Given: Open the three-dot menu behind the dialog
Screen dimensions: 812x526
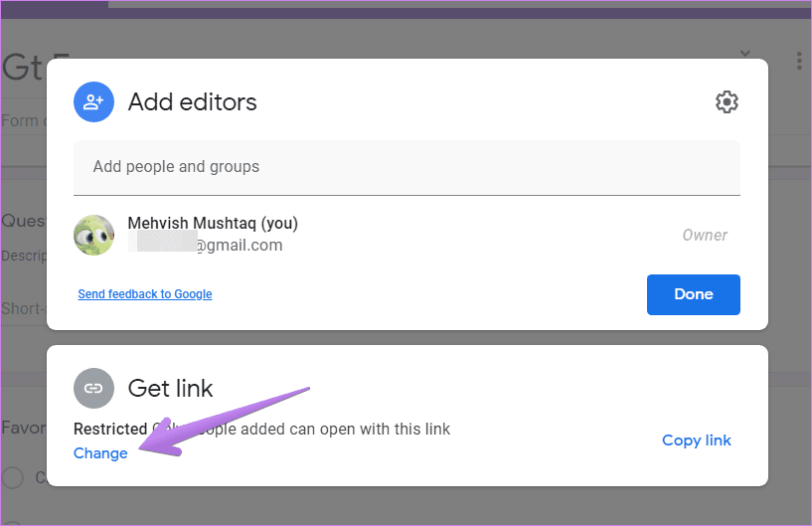Looking at the screenshot, I should (799, 61).
